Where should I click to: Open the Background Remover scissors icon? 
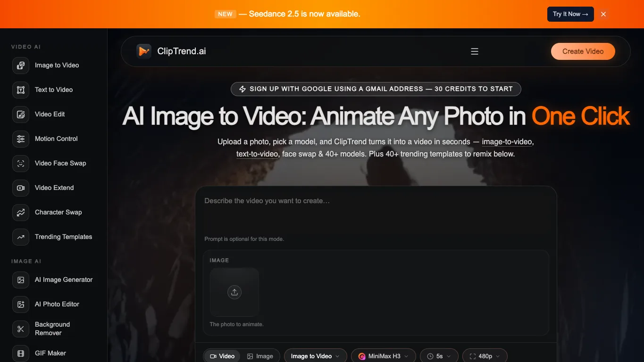[x=21, y=329]
